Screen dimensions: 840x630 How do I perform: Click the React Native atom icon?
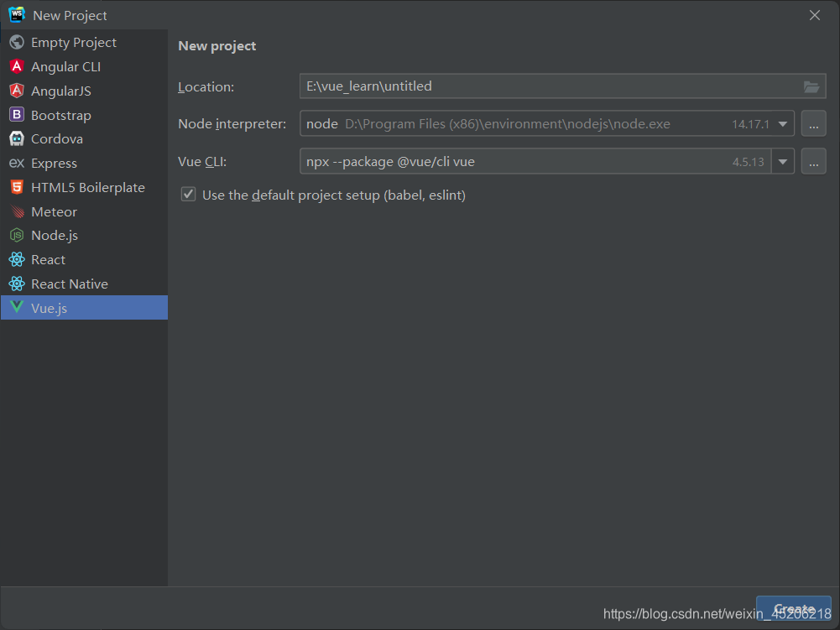(17, 284)
